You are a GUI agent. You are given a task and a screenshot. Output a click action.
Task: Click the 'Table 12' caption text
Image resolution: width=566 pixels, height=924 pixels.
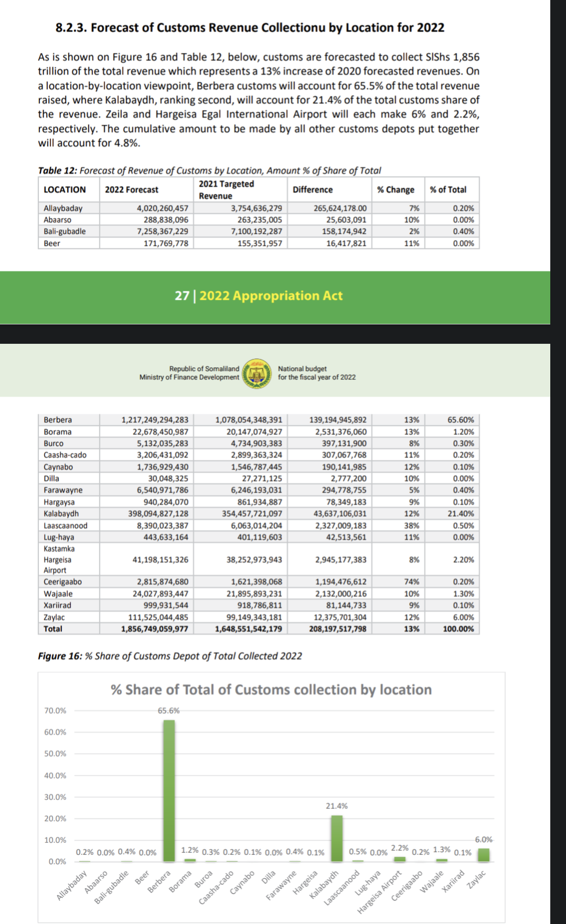[209, 170]
